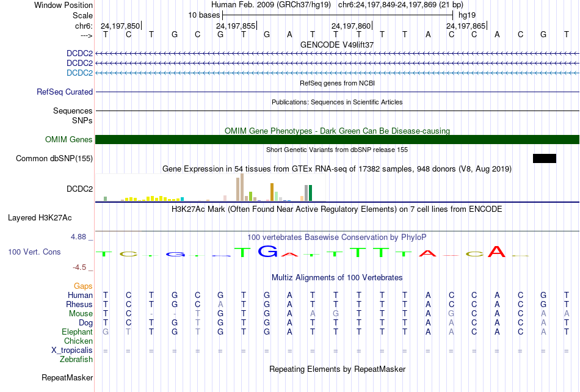Click the Gaps row label
580x392 pixels.
pos(83,286)
